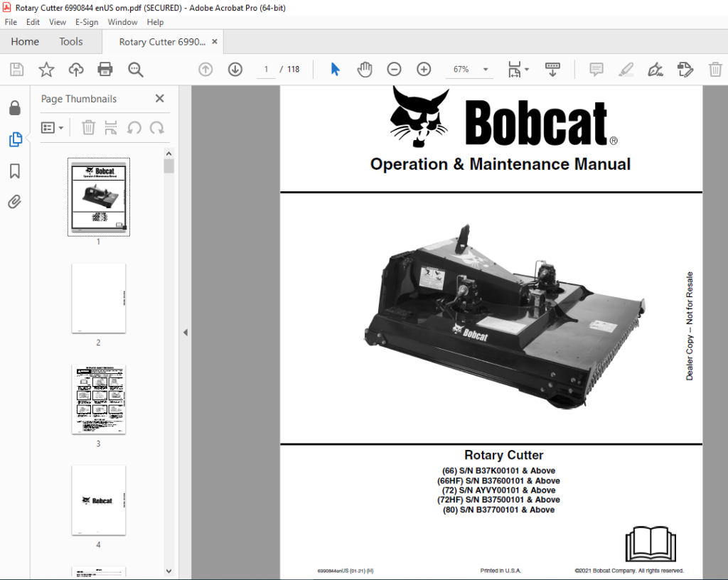728x580 pixels.
Task: Select page 3 thumbnail
Action: (98, 399)
